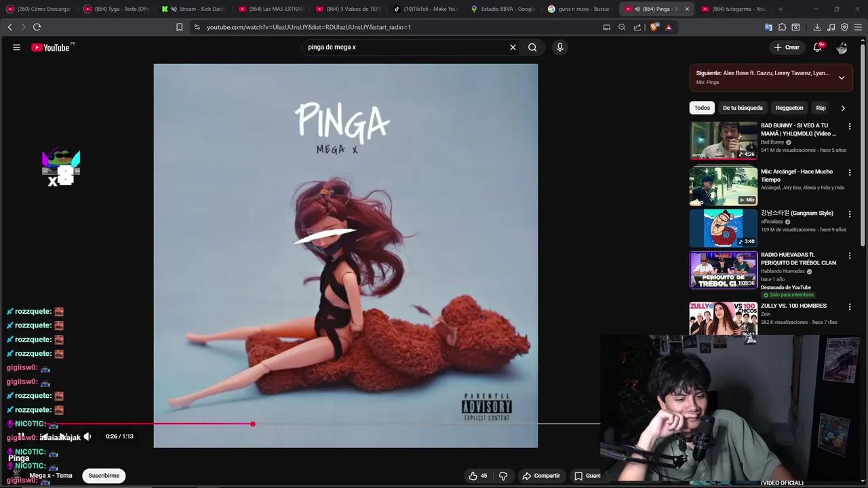The image size is (868, 488).
Task: Open the Zully vs 100 Hombres thumbnail
Action: click(x=724, y=319)
